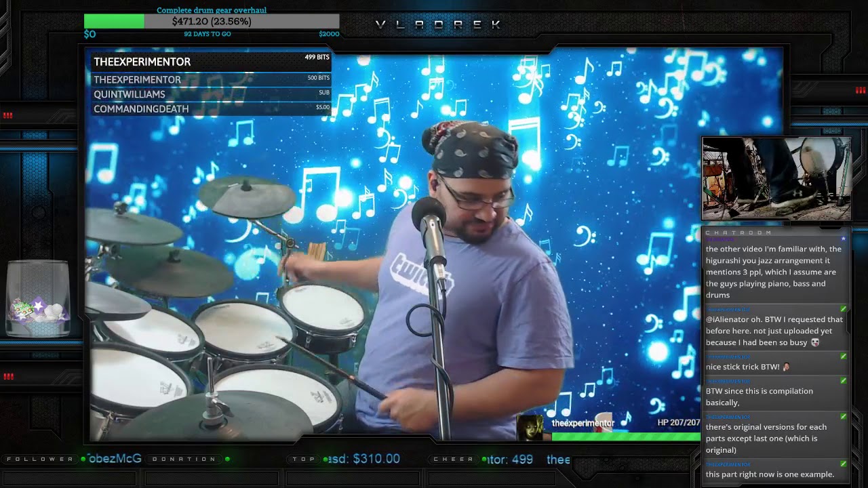Click the DONATION ticker label

click(184, 459)
